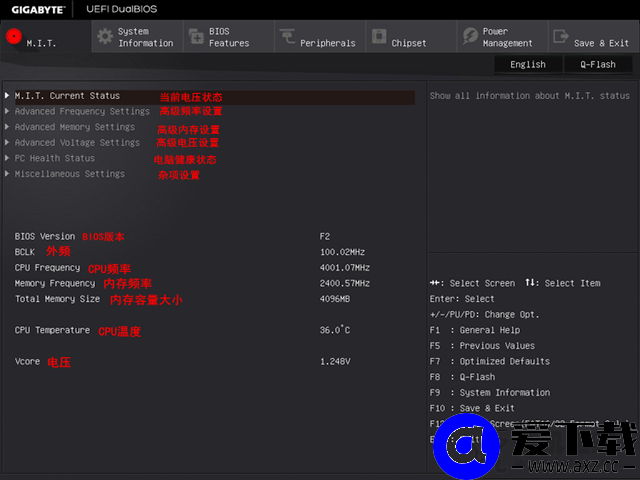Switch to BIOS Features tab
Viewport: 640px width, 480px height.
click(229, 36)
